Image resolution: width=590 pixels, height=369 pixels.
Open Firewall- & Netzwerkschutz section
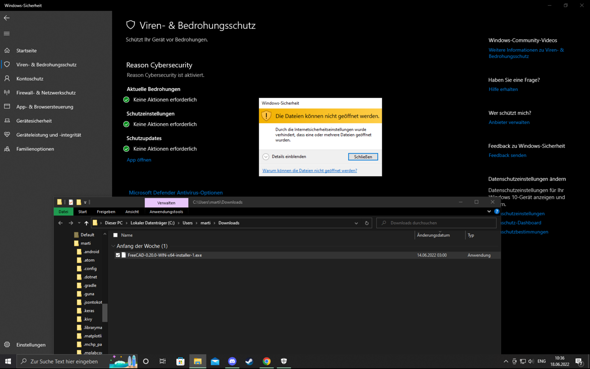(46, 93)
